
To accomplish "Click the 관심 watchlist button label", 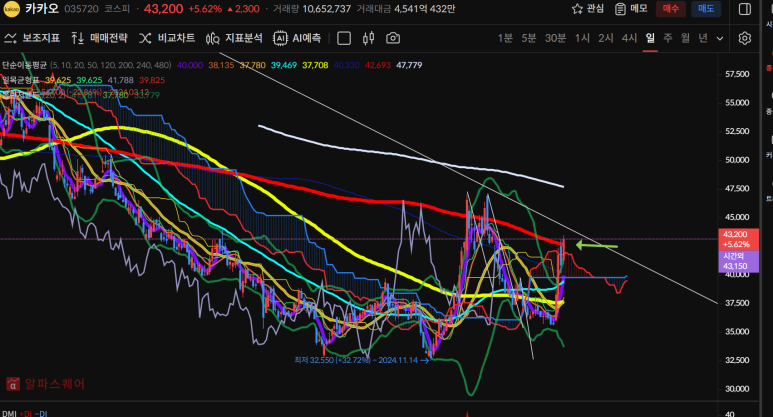I will (x=595, y=9).
